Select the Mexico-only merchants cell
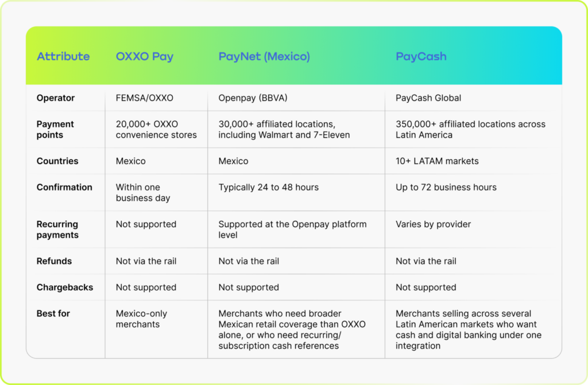Viewport: 588px width, 385px height. pos(141,318)
